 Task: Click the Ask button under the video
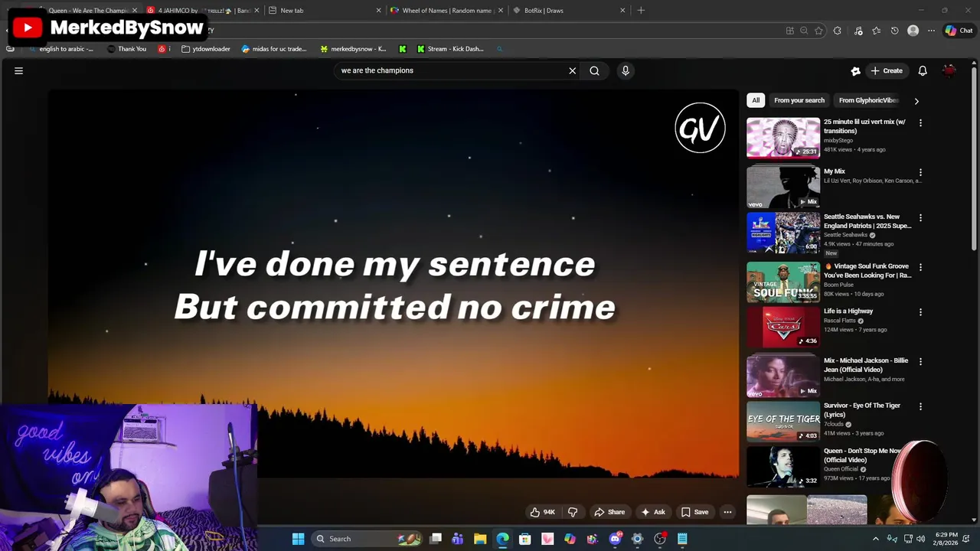click(653, 512)
